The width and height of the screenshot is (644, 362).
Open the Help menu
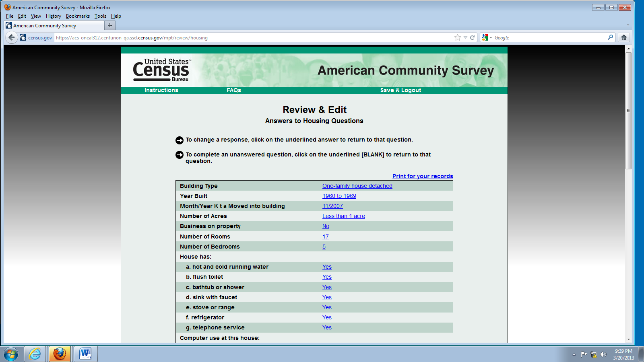coord(116,16)
